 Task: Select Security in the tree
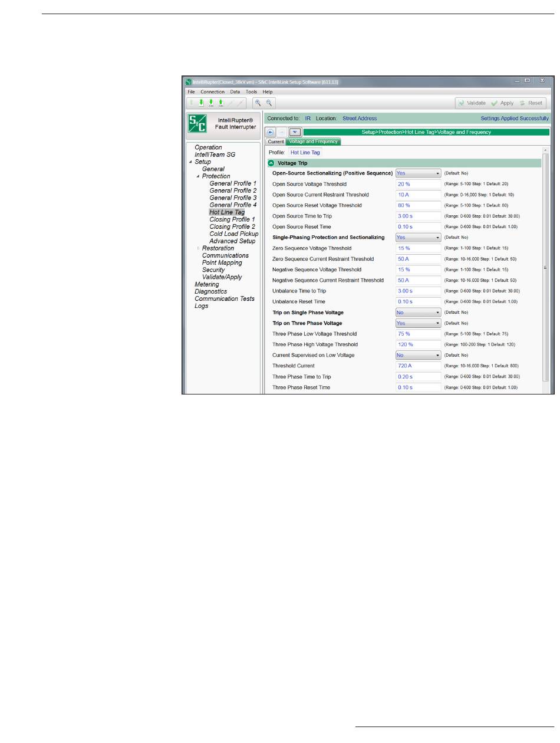pos(213,269)
